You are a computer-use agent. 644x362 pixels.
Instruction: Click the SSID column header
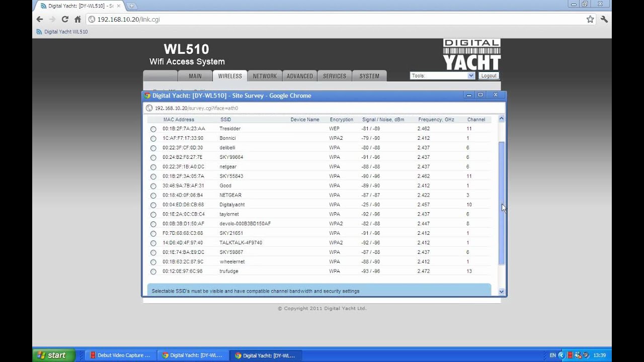coord(225,120)
